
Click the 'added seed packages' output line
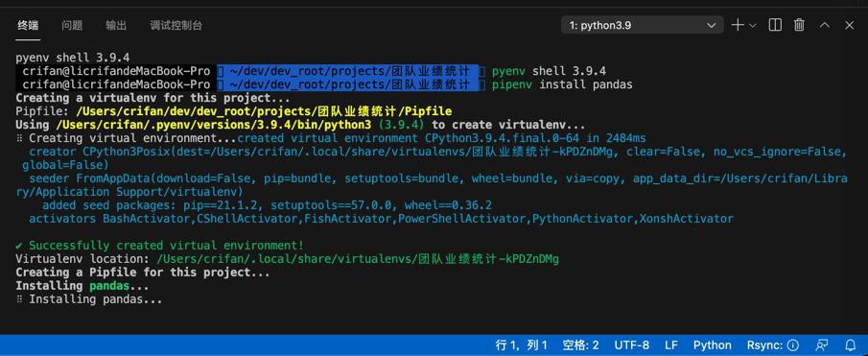point(267,205)
